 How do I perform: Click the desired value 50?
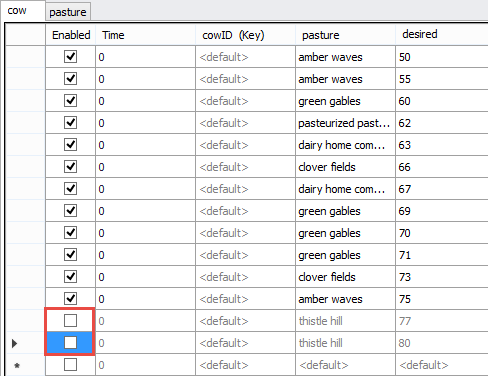(405, 57)
